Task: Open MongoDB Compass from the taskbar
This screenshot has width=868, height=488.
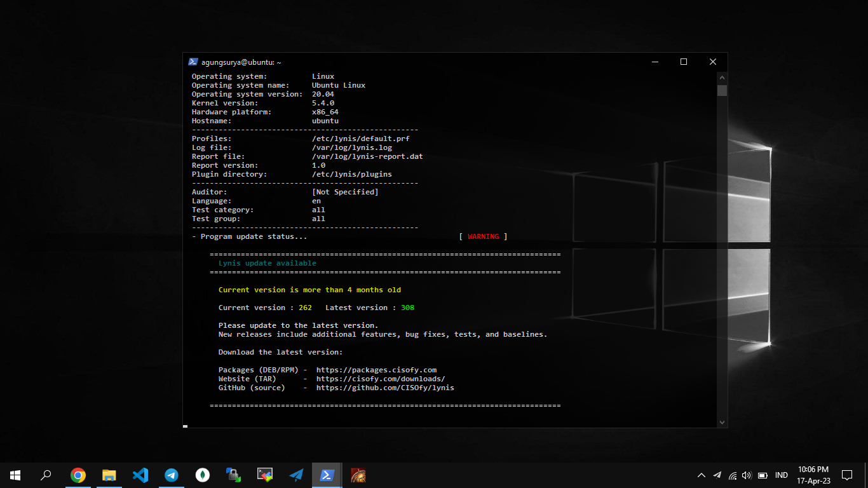Action: click(203, 475)
